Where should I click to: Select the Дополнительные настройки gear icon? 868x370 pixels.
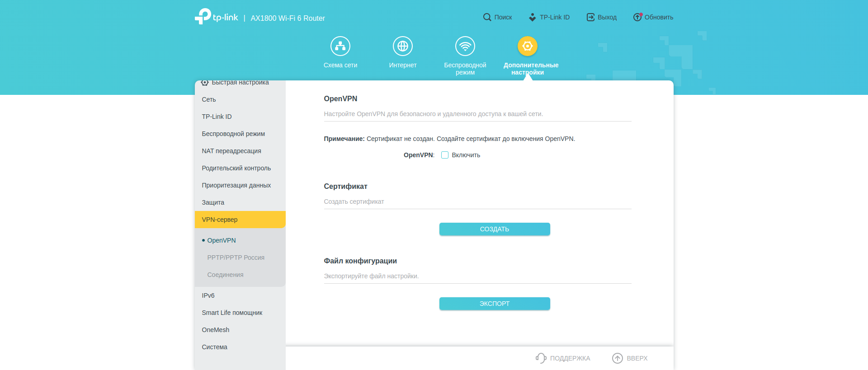pyautogui.click(x=527, y=46)
